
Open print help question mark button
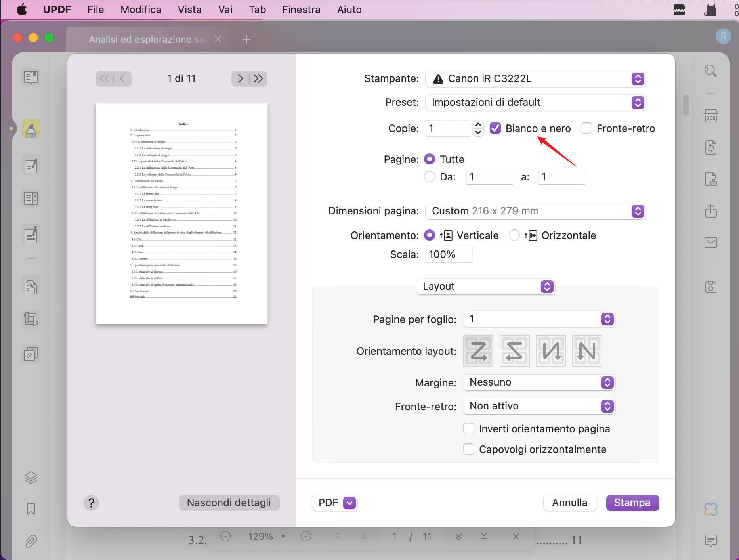tap(91, 503)
